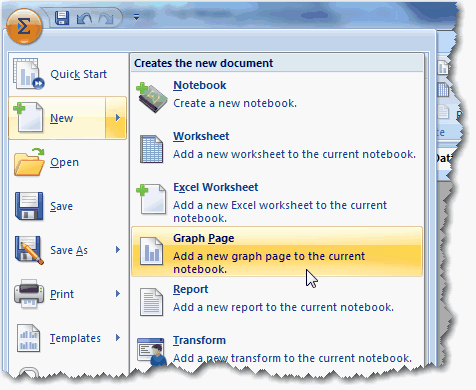Click the Save floppy icon in quick access toolbar
The image size is (476, 390).
(62, 17)
